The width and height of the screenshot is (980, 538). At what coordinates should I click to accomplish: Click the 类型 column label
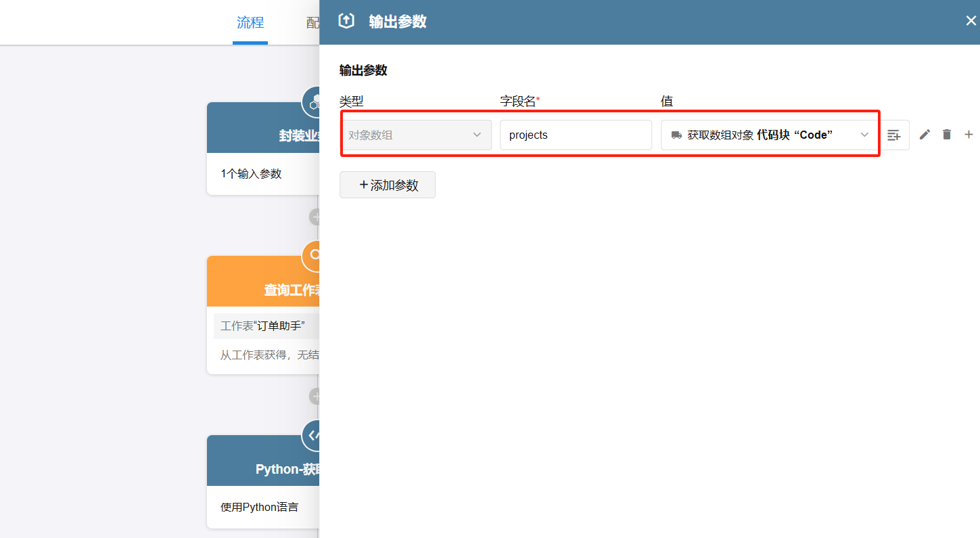coord(352,102)
